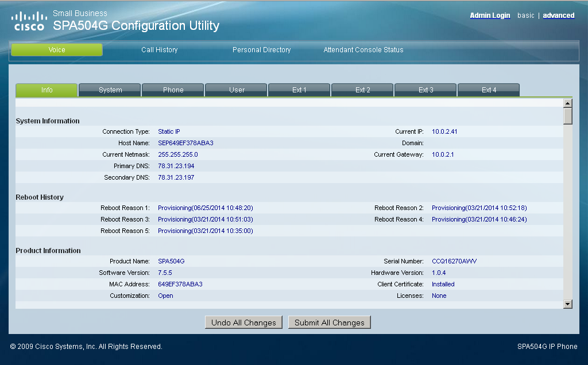Switch to Ext 3 tab
This screenshot has height=365, width=588.
click(425, 90)
